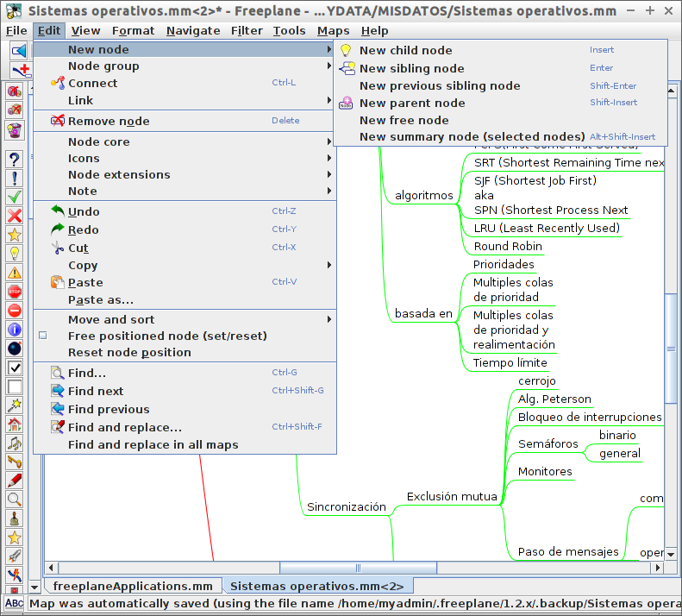This screenshot has width=682, height=616.
Task: Expand the Copy submenu
Action: [x=185, y=266]
